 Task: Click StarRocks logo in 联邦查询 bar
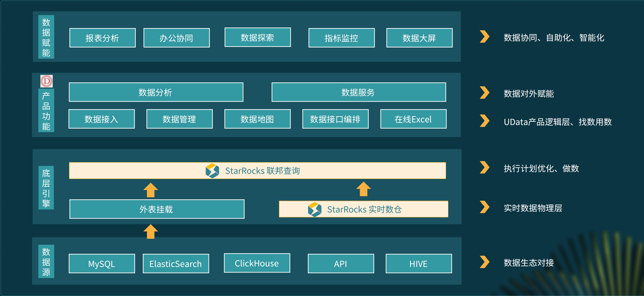(212, 171)
